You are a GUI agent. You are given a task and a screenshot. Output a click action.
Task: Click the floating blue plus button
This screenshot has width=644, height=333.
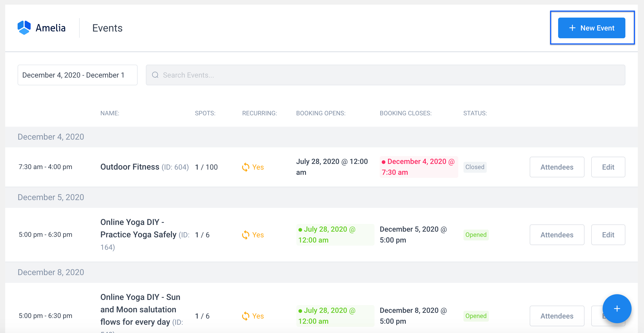[617, 308]
